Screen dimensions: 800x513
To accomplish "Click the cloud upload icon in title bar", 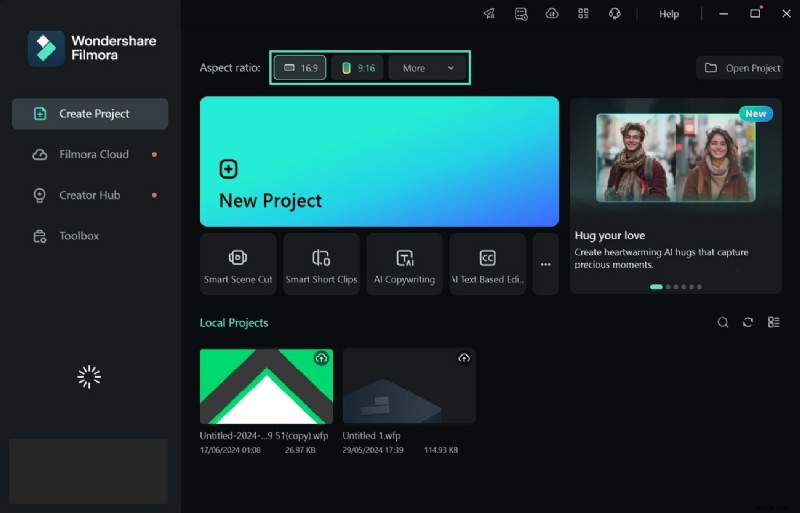I will pyautogui.click(x=551, y=14).
